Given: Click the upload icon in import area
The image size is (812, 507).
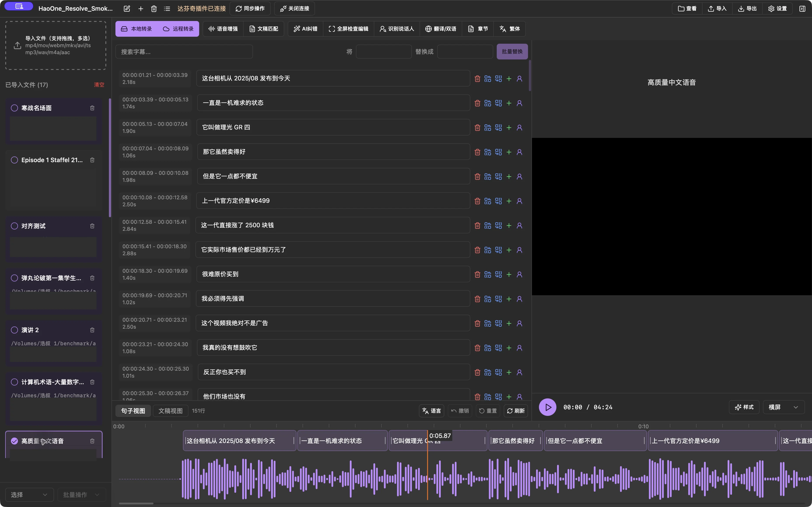Looking at the screenshot, I should click(x=17, y=45).
